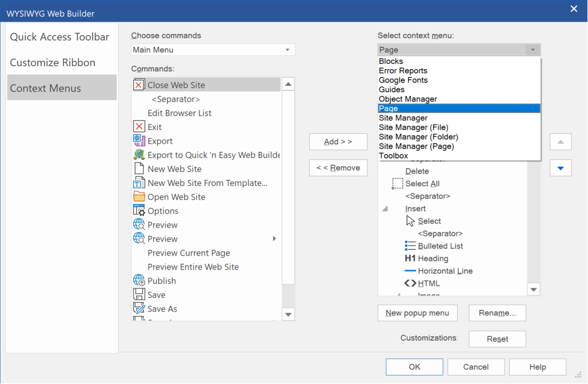Click the Save floppy disk icon

click(139, 295)
